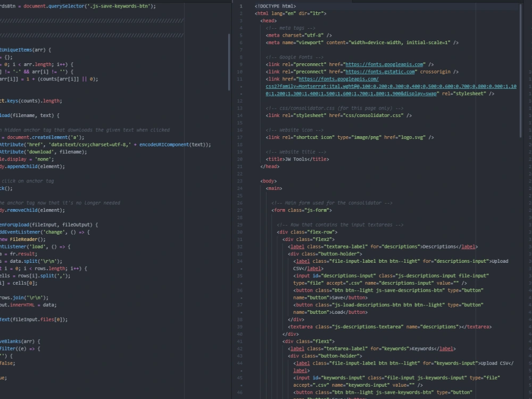Place cursor on the <!DOCTYPE html> line

(x=275, y=6)
